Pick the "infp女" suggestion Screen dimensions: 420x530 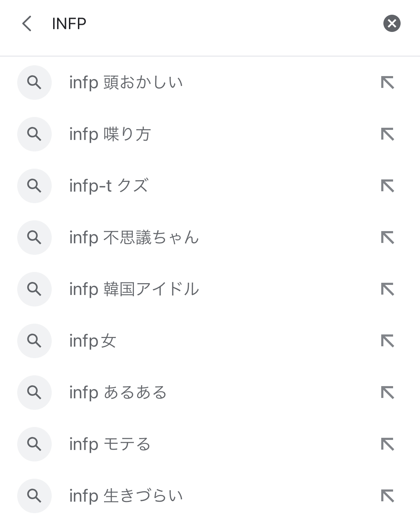coord(93,341)
